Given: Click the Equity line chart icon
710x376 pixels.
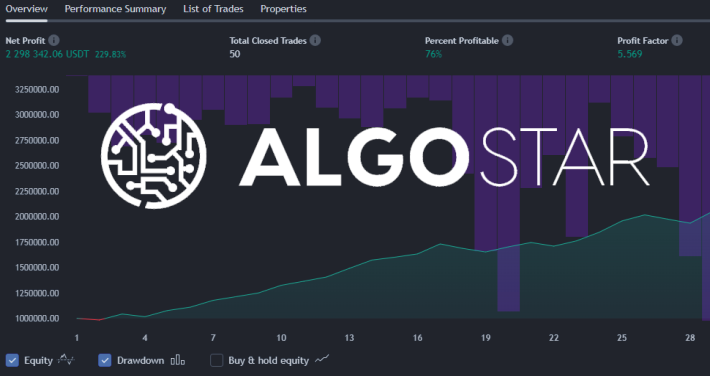Looking at the screenshot, I should [x=66, y=360].
